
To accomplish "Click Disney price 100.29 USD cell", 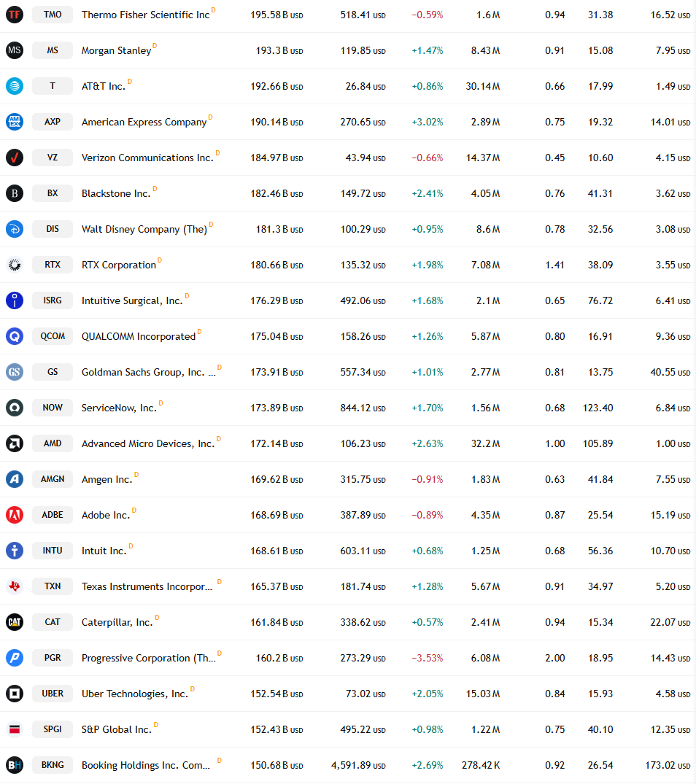I will point(363,230).
